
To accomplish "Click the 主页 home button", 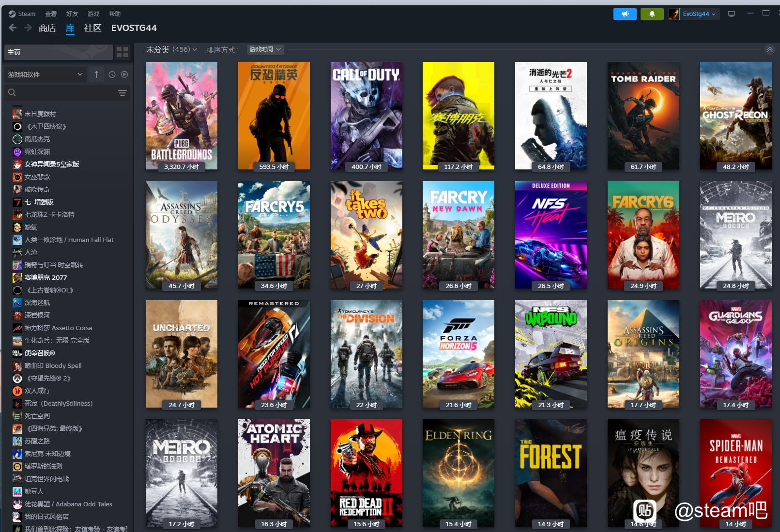I will coord(59,52).
